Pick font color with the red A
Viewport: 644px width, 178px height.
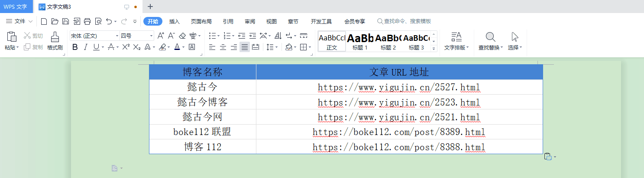(x=177, y=47)
